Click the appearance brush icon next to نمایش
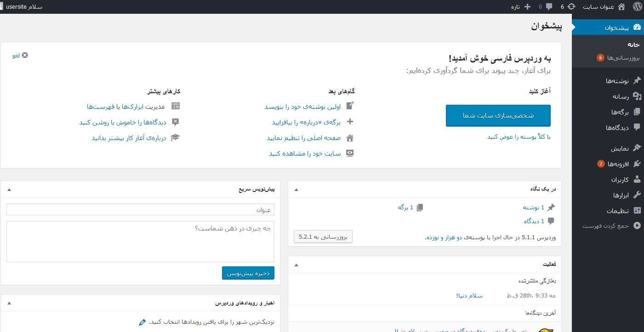 click(637, 148)
